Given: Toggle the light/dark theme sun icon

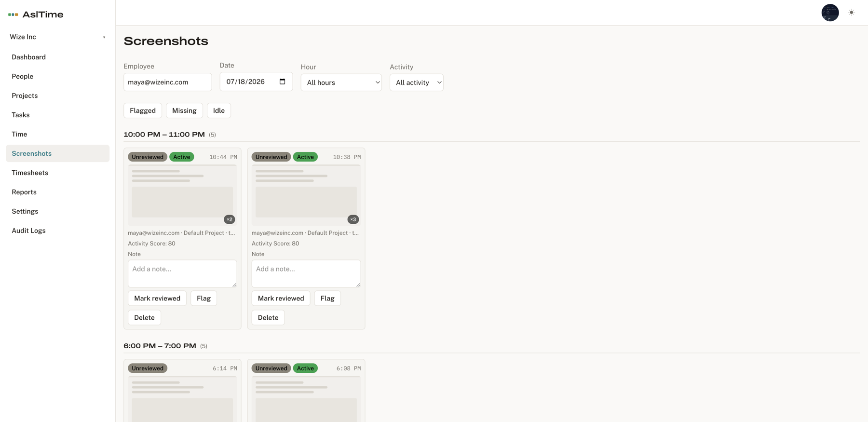Looking at the screenshot, I should tap(852, 13).
